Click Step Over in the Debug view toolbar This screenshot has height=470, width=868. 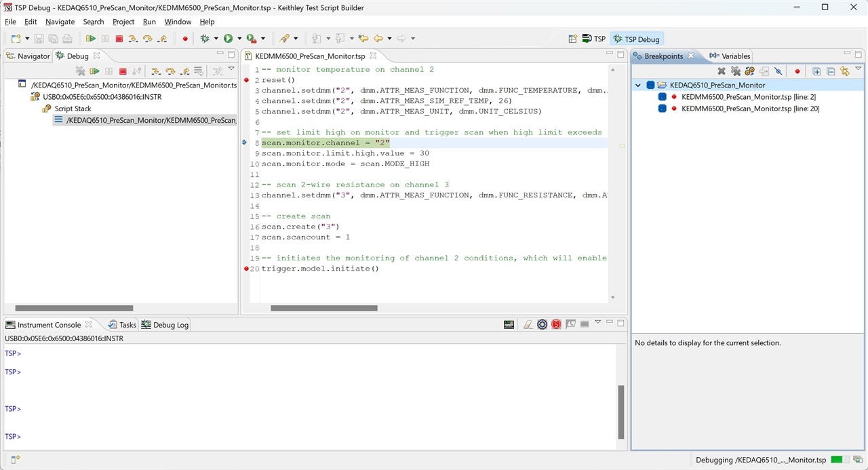(x=170, y=71)
